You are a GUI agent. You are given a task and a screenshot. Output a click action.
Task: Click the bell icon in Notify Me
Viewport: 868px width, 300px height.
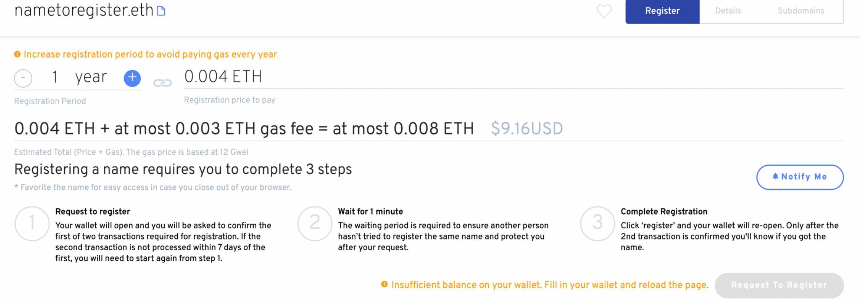[x=775, y=176]
